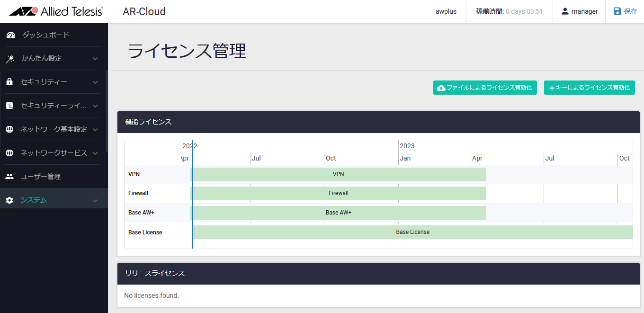Viewport: 644px width, 313px height.
Task: Click ファイルによるライセンス有効化 button
Action: 485,88
